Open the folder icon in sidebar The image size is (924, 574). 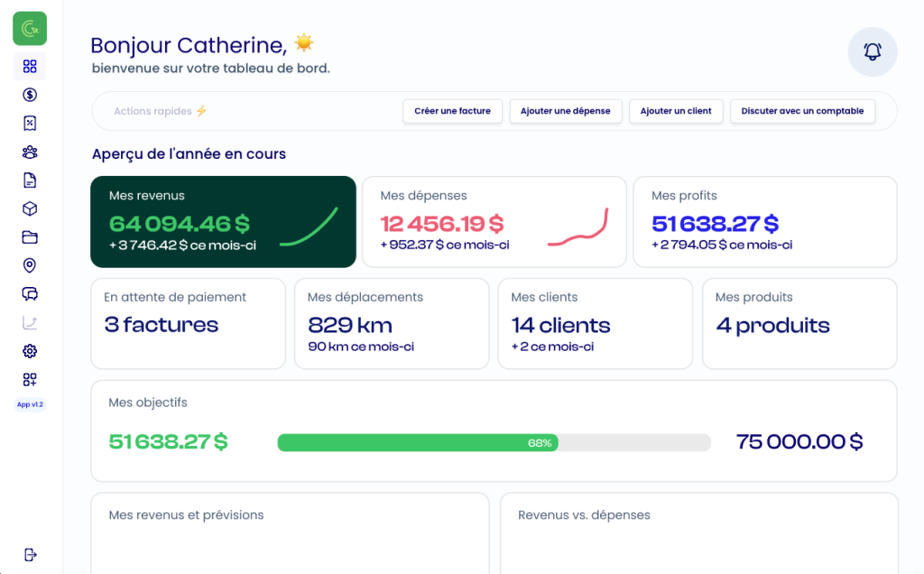pos(30,237)
